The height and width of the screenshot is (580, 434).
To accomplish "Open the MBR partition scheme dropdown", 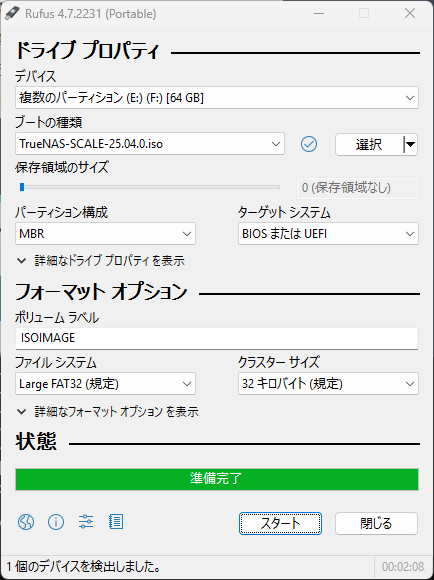I will coord(105,233).
